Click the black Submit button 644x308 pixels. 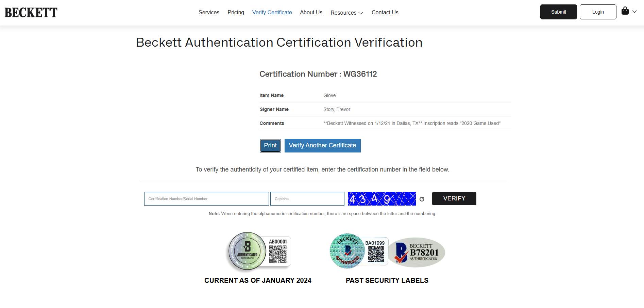click(x=558, y=12)
